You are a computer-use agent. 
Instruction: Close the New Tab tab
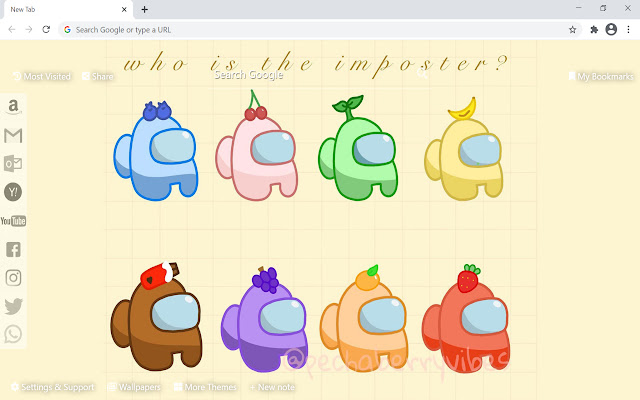point(124,9)
